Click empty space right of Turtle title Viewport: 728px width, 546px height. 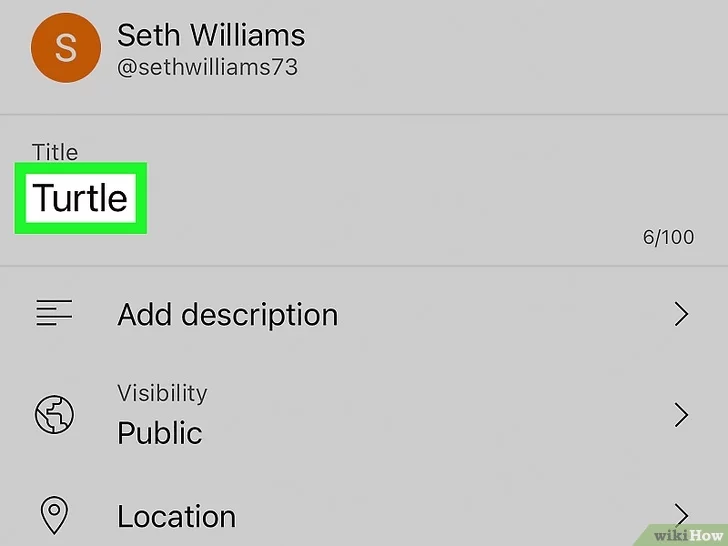[x=400, y=198]
